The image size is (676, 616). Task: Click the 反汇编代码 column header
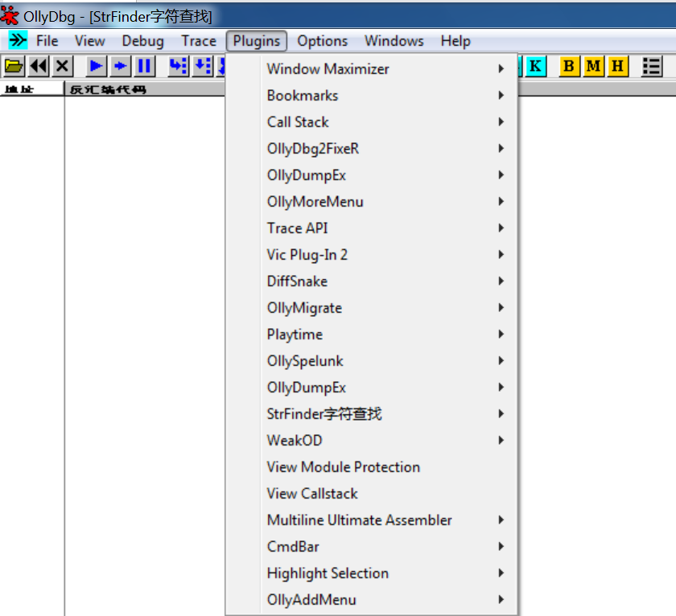coord(145,89)
